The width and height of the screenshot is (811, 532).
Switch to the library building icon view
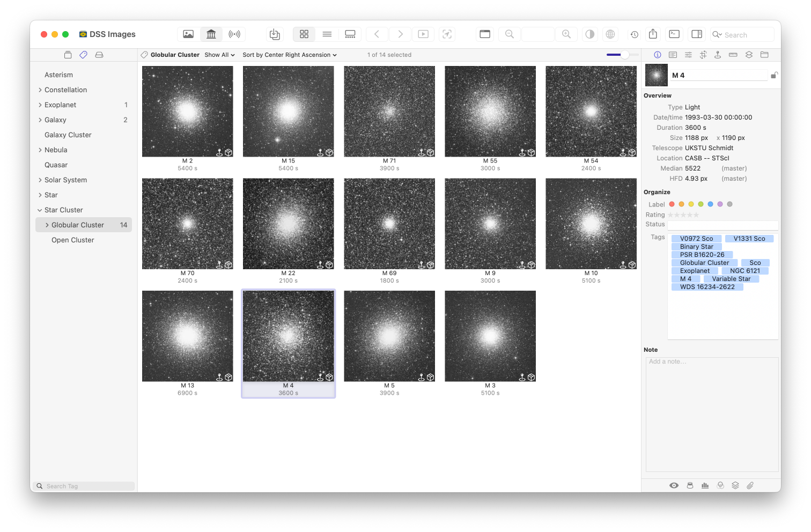point(211,34)
